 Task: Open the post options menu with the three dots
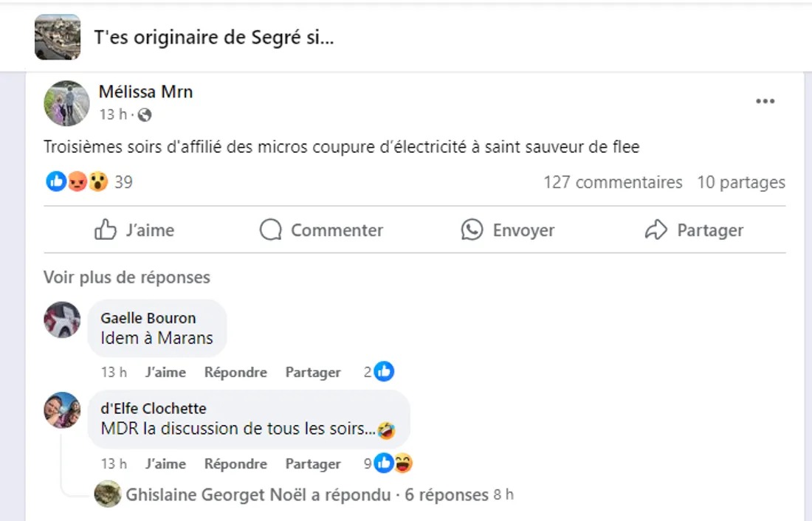[765, 101]
